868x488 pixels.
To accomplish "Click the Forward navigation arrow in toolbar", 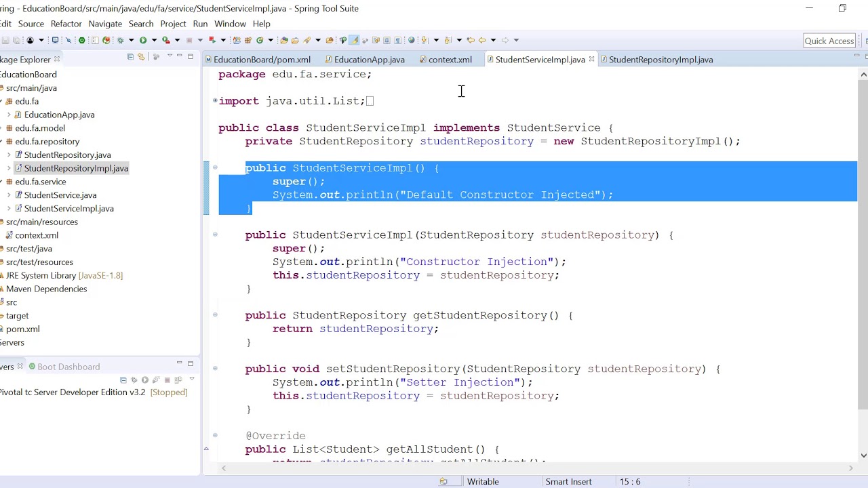I will 505,40.
